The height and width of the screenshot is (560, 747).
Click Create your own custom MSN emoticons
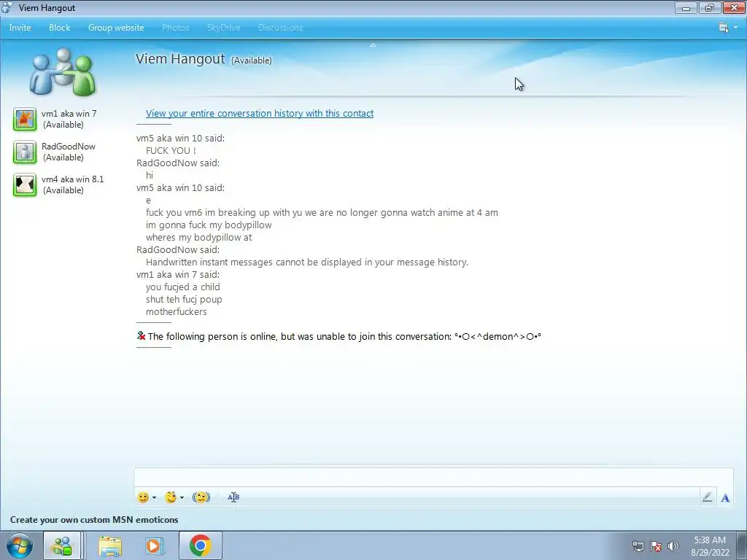[x=94, y=520]
